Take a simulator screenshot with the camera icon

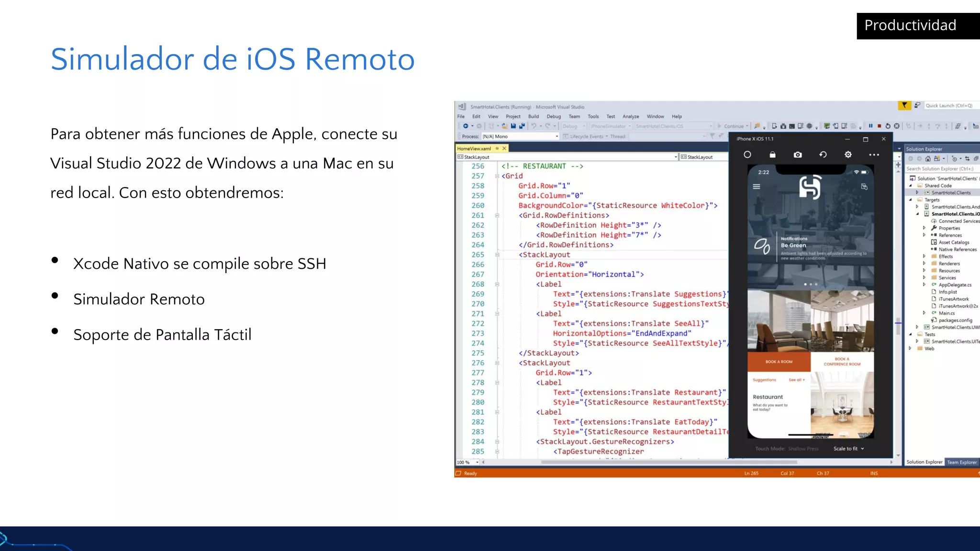tap(798, 154)
